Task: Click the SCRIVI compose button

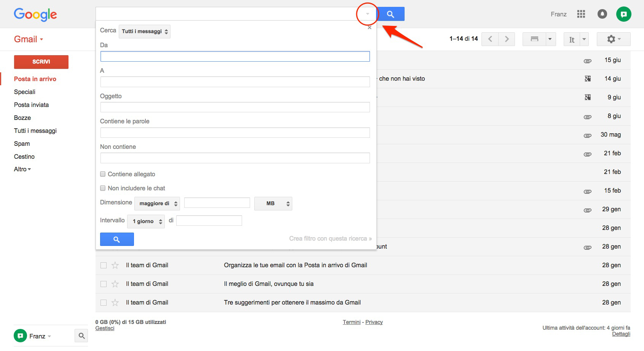Action: tap(41, 62)
